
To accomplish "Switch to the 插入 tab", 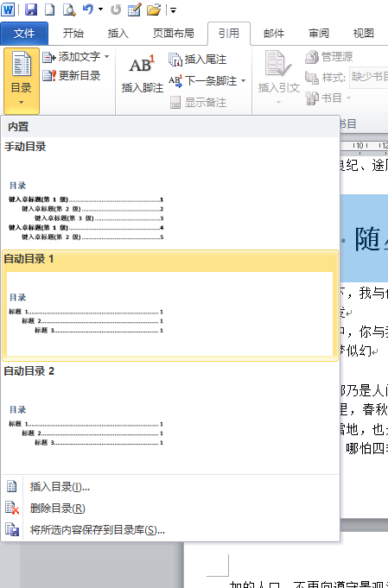I will pyautogui.click(x=118, y=34).
